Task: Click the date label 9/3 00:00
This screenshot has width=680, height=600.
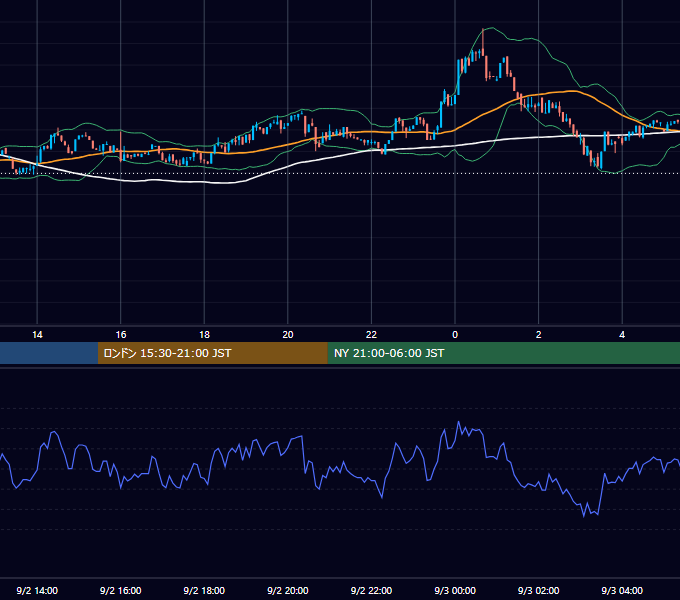Action: tap(455, 590)
